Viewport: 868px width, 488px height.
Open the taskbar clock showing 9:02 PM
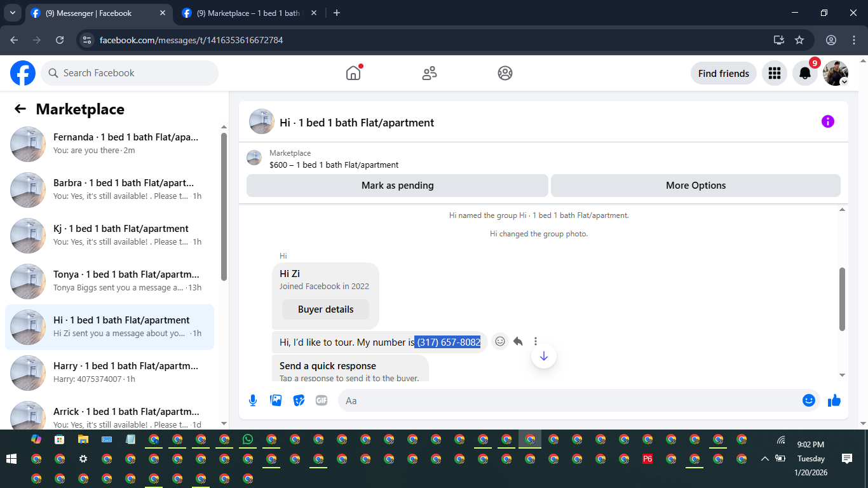[811, 459]
